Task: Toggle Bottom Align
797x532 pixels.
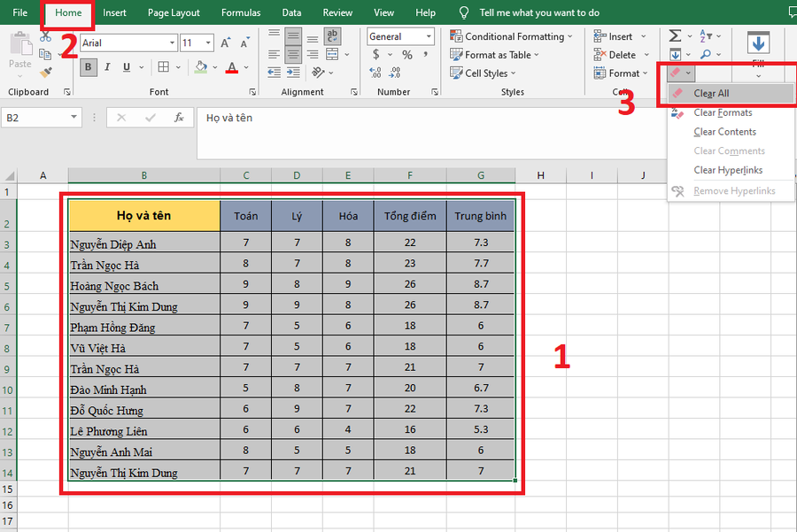Action: pos(313,38)
